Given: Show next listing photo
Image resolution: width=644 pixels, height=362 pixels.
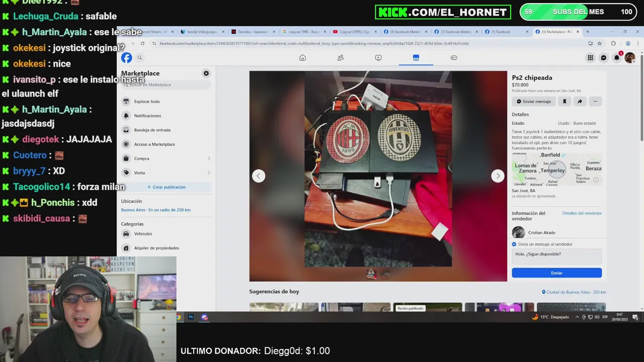Looking at the screenshot, I should pos(498,176).
